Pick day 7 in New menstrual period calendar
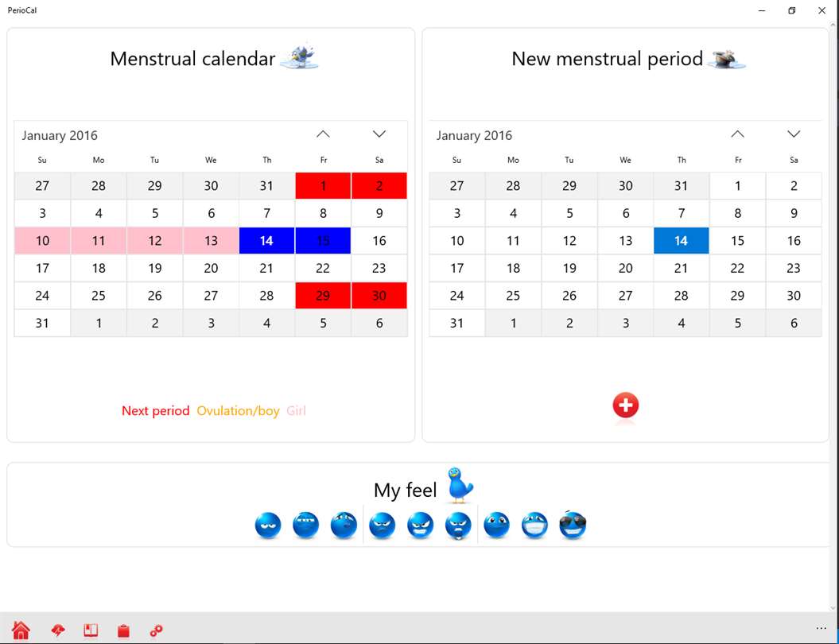This screenshot has width=839, height=644. click(682, 213)
